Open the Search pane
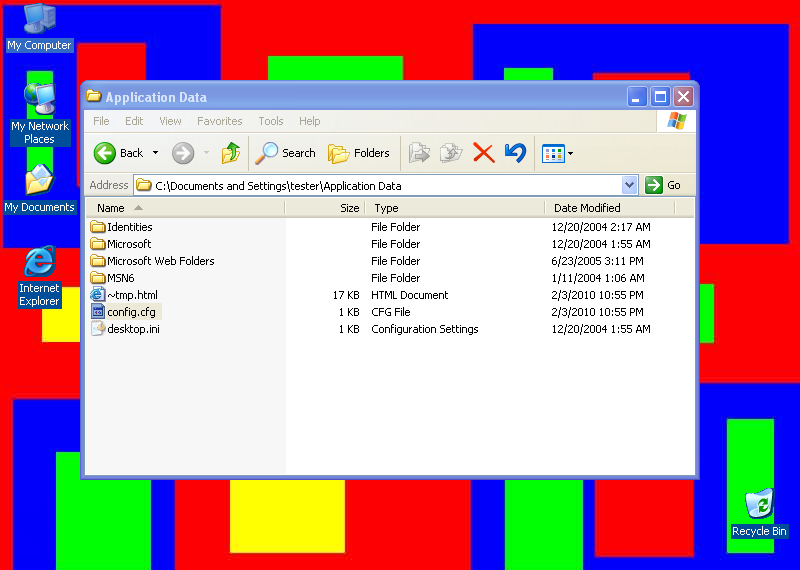 [285, 153]
